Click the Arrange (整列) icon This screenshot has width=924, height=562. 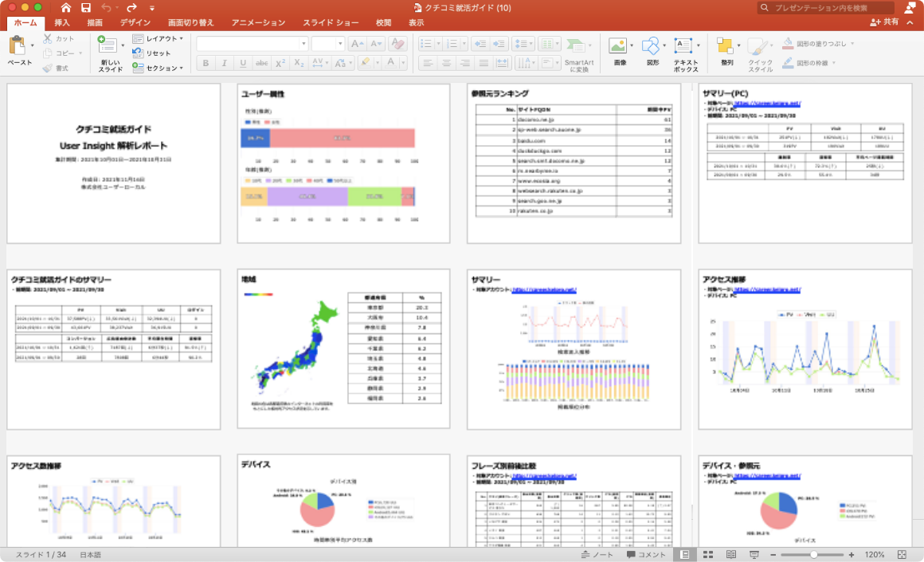(725, 46)
